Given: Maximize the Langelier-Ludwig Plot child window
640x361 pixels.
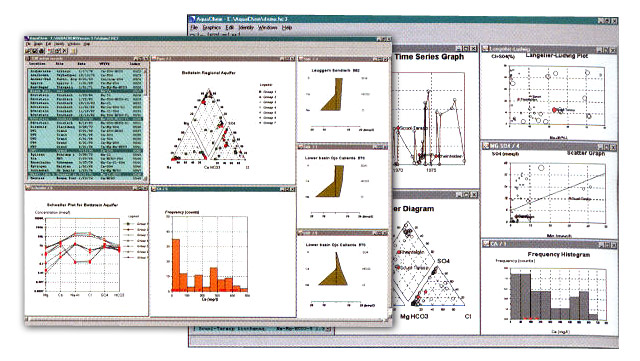Looking at the screenshot, I should pos(607,50).
